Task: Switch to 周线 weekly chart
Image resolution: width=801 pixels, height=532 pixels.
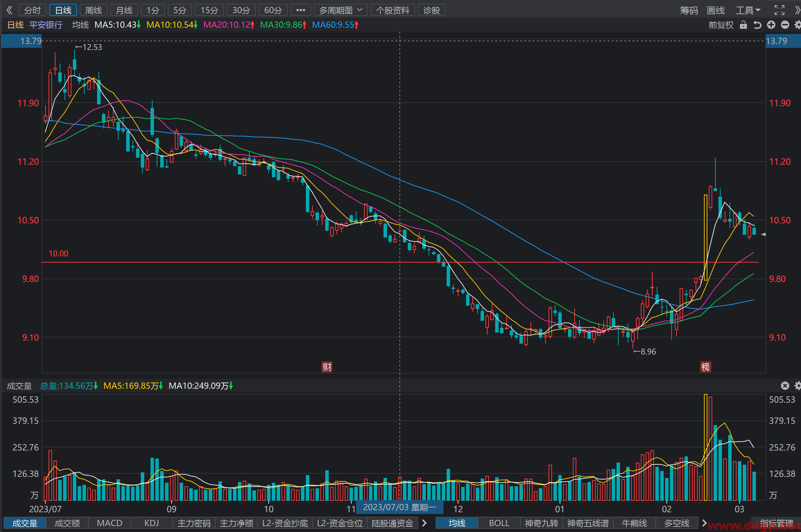Action: coord(94,10)
